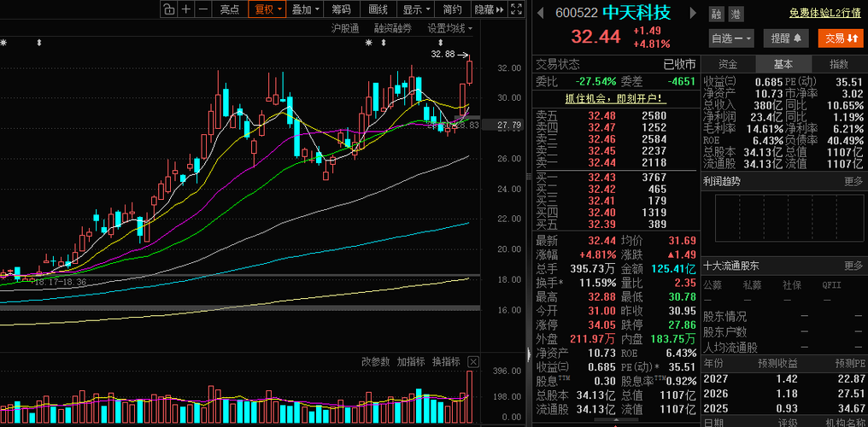868x427 pixels.
Task: Click 改参数 change parameters
Action: pos(376,362)
